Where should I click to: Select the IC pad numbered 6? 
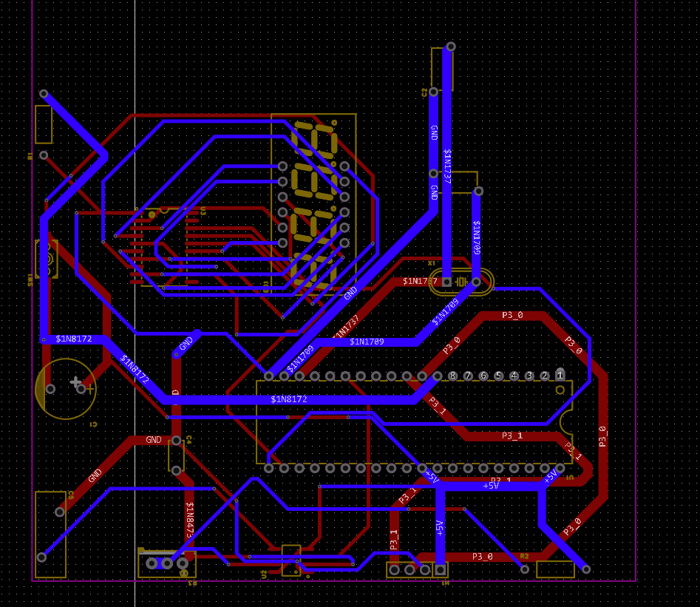[483, 376]
